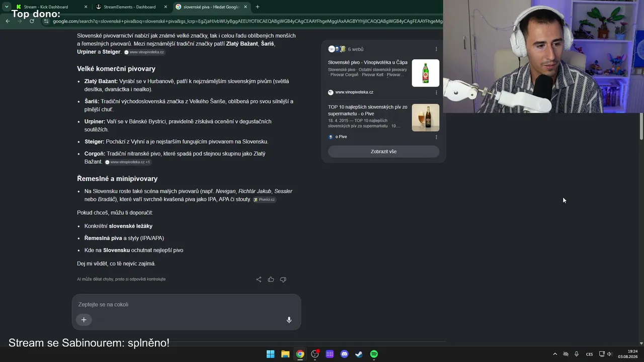This screenshot has height=362, width=644.
Task: Start voice input with the microphone icon
Action: [289, 320]
